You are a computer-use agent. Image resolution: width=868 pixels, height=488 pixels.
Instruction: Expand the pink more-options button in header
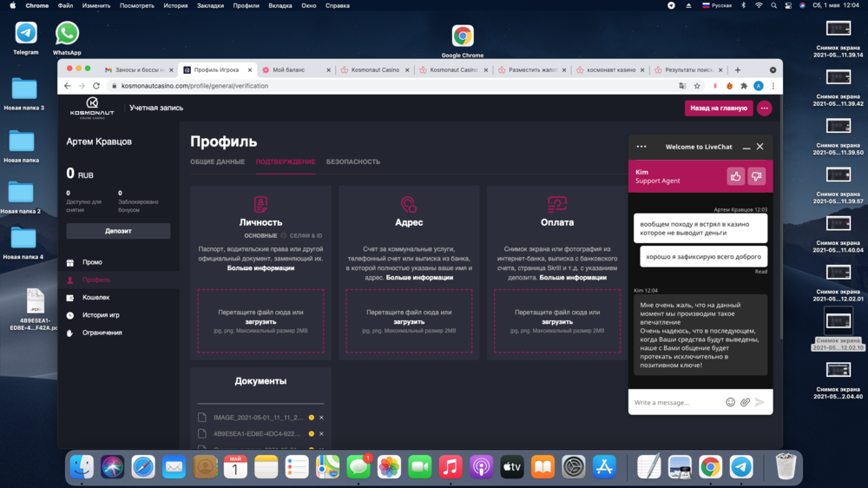tap(764, 109)
